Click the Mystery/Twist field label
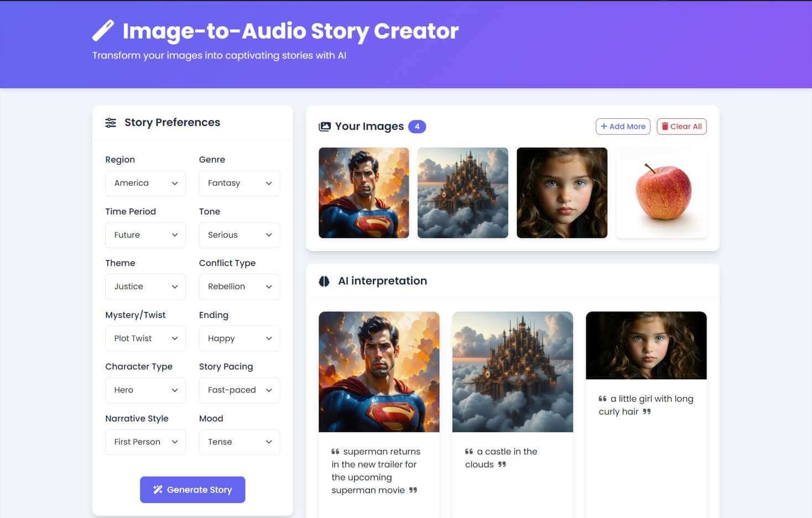812x518 pixels. pyautogui.click(x=136, y=315)
